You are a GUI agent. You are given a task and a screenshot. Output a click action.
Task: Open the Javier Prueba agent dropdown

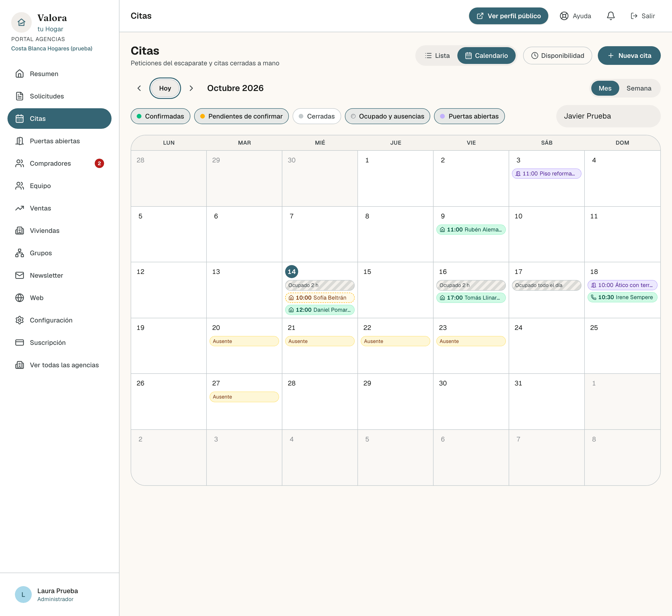pos(608,116)
